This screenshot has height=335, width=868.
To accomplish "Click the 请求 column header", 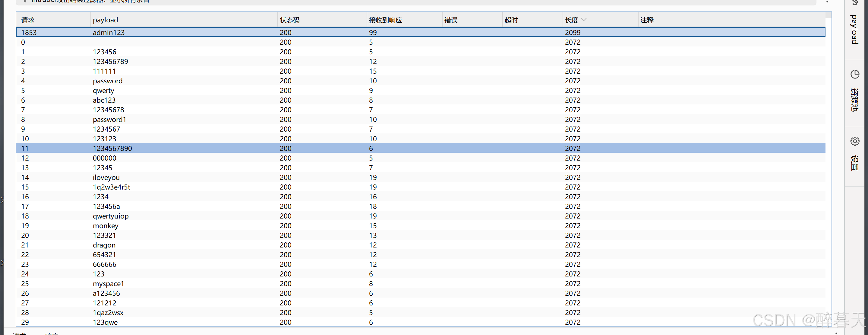I will pyautogui.click(x=28, y=20).
